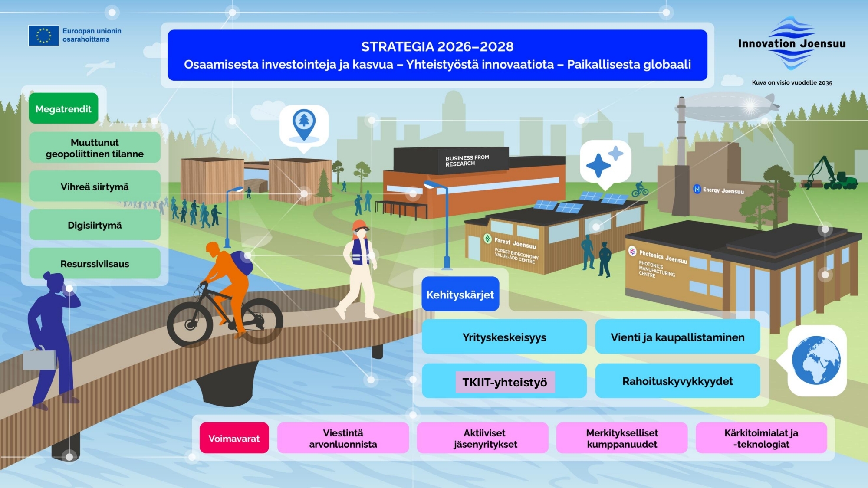Screen dimensions: 868x488
Task: Click the Forest Joensuu sign logo
Action: pos(487,238)
